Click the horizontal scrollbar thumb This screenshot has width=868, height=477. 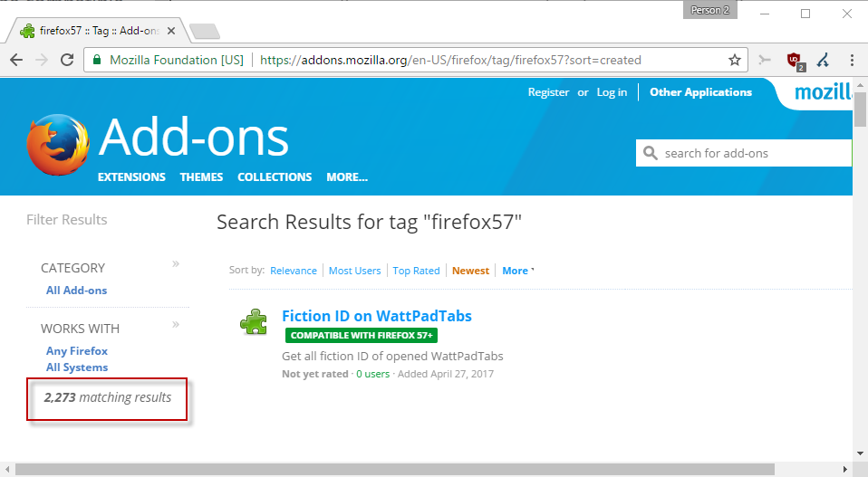tap(395, 469)
